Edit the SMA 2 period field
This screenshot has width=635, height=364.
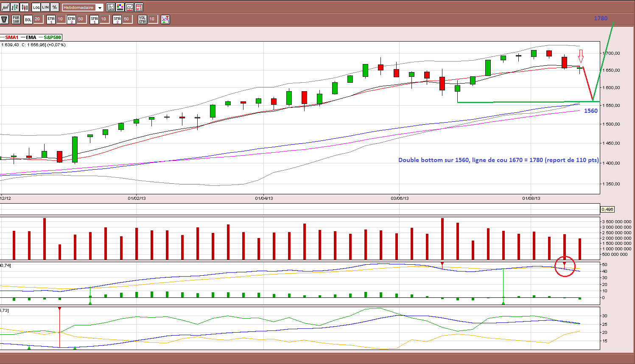pyautogui.click(x=127, y=19)
